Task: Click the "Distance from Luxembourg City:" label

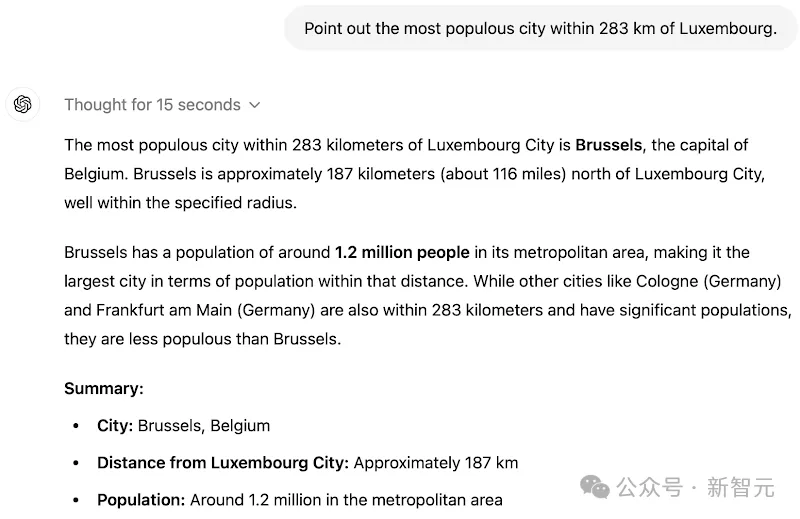Action: (x=223, y=463)
